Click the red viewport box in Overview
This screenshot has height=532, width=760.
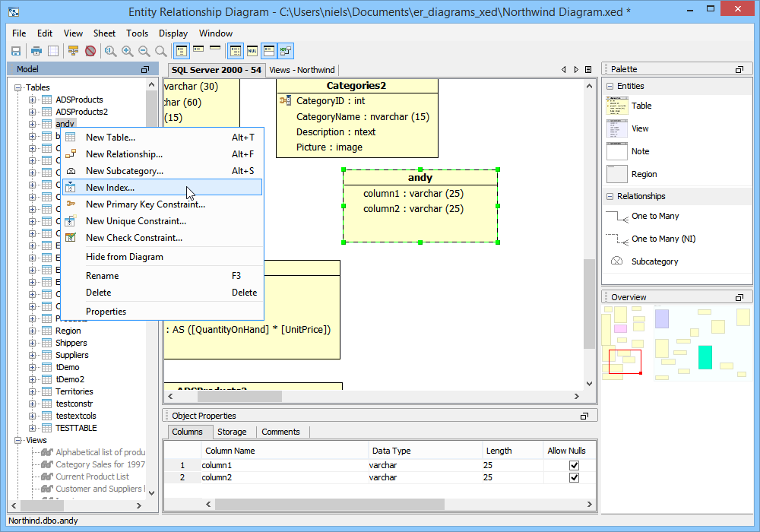pos(625,362)
